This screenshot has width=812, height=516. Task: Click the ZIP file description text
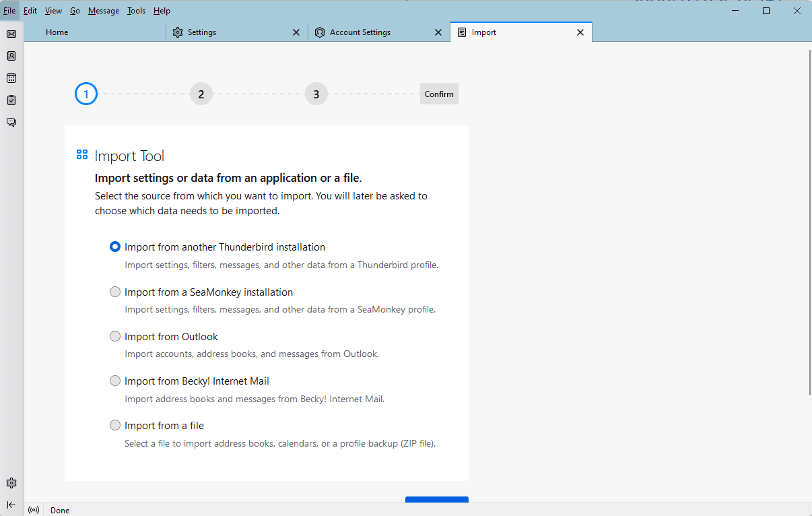[280, 444]
